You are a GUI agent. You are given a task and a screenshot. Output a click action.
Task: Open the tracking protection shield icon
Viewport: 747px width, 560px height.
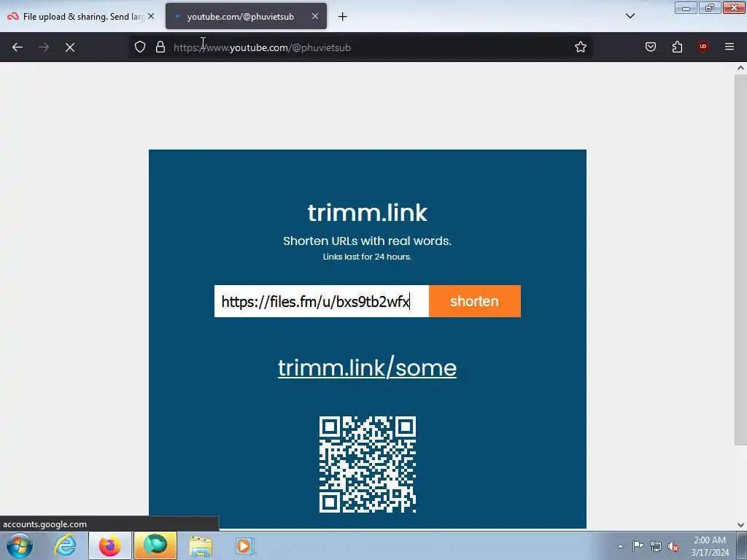click(x=139, y=47)
